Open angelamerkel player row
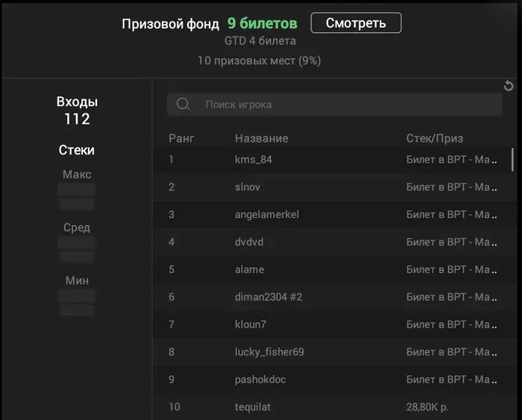The image size is (522, 420). point(266,214)
